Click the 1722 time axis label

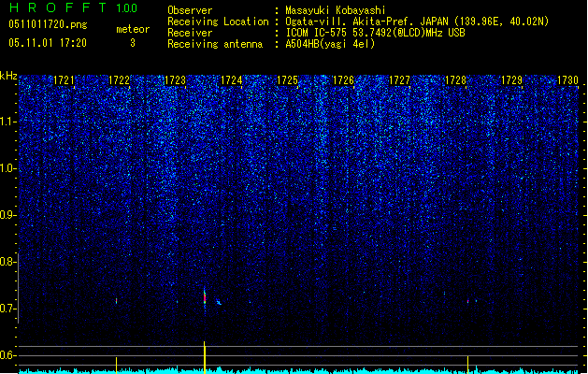pyautogui.click(x=119, y=80)
